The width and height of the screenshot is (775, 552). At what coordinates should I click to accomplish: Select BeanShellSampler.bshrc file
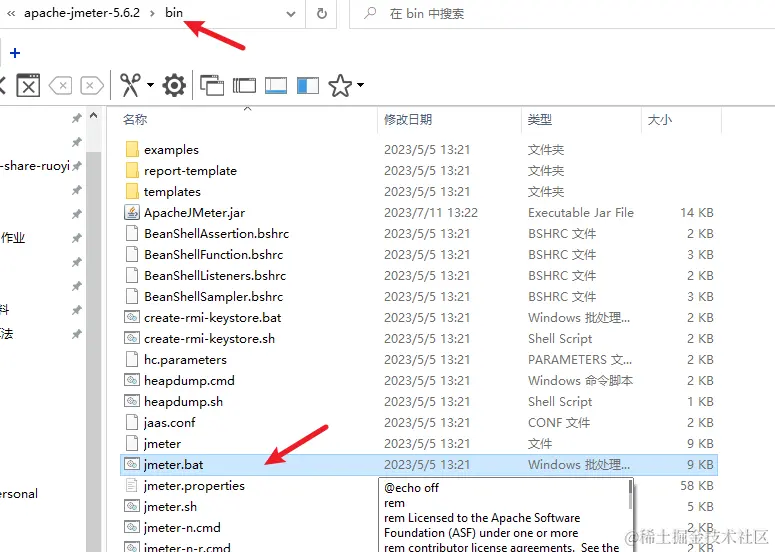[x=214, y=297]
